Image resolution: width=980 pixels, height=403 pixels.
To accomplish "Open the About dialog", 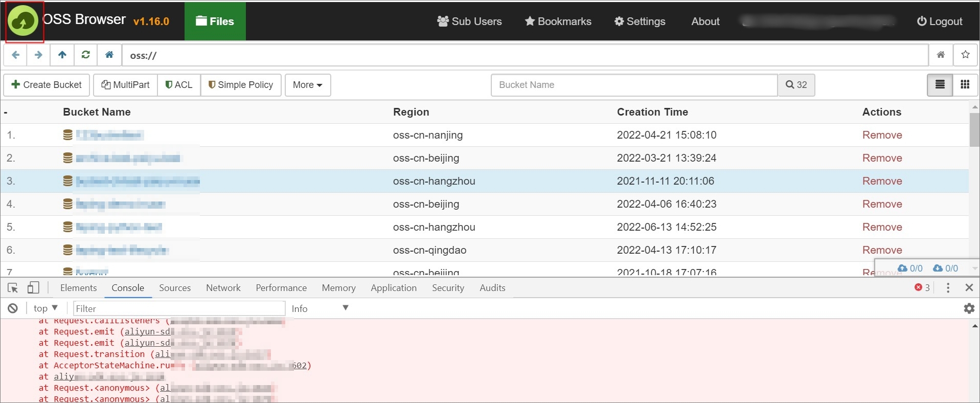I will point(705,21).
